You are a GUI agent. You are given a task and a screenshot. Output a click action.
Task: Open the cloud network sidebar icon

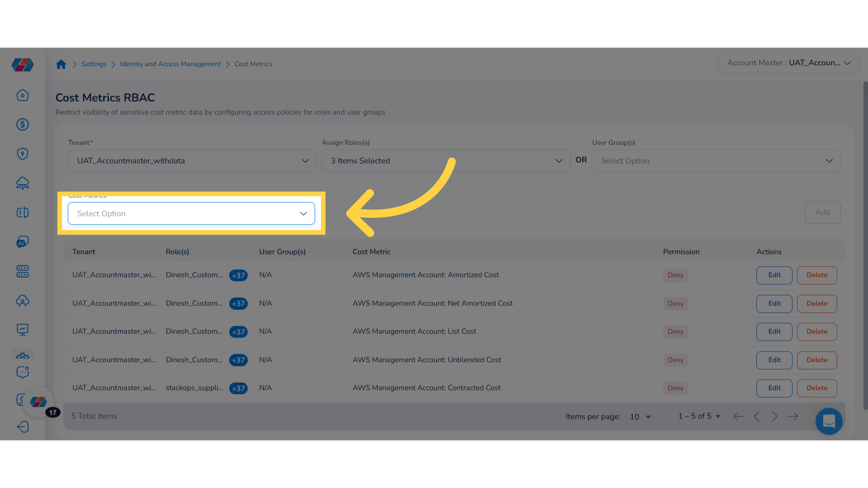click(x=23, y=183)
